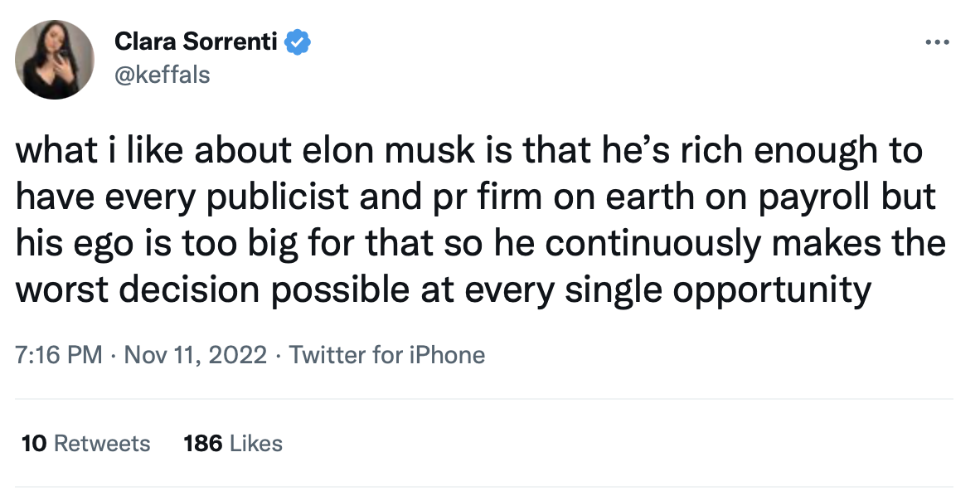Screen dimensions: 980x496
Task: Open the 7:16 PM timestamp link
Action: (59, 355)
